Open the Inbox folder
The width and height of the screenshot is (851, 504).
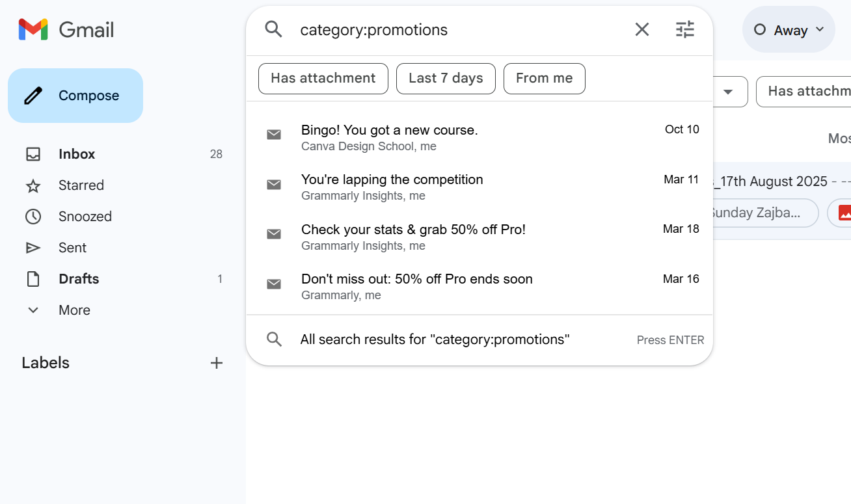pos(77,154)
